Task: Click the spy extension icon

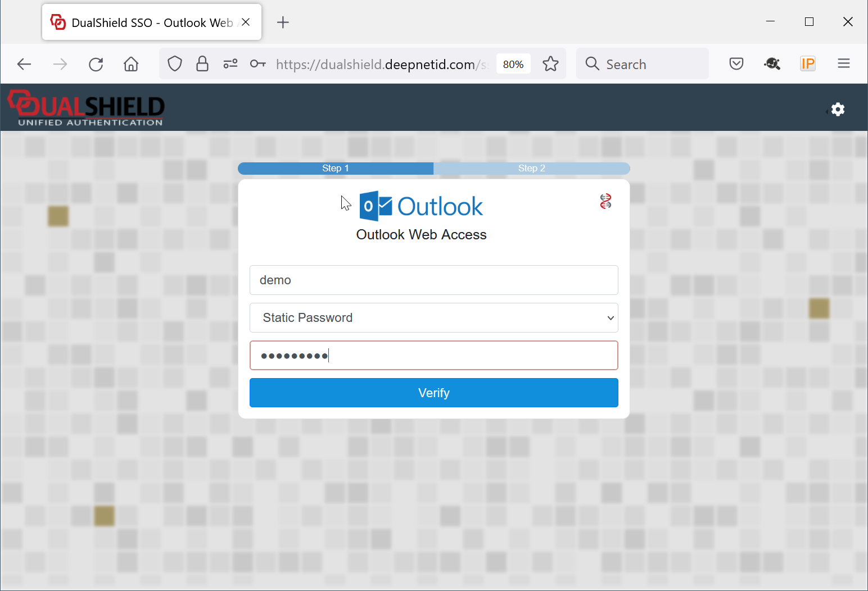Action: coord(772,64)
